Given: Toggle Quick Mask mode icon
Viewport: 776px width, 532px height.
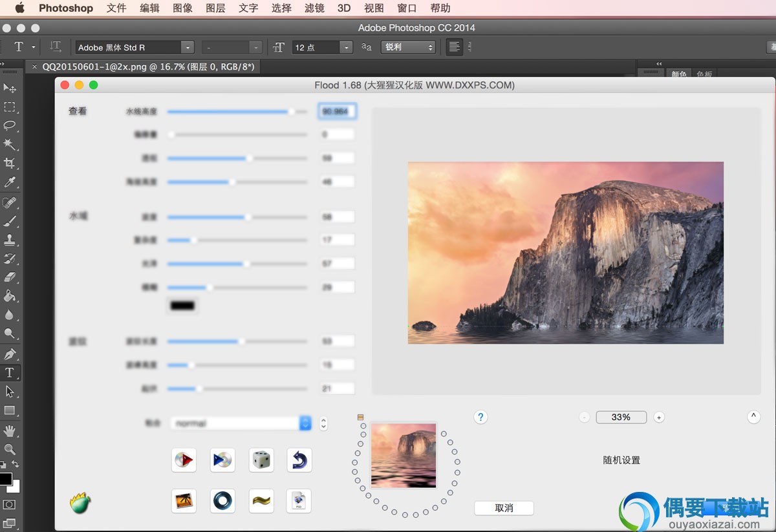Looking at the screenshot, I should [10, 504].
